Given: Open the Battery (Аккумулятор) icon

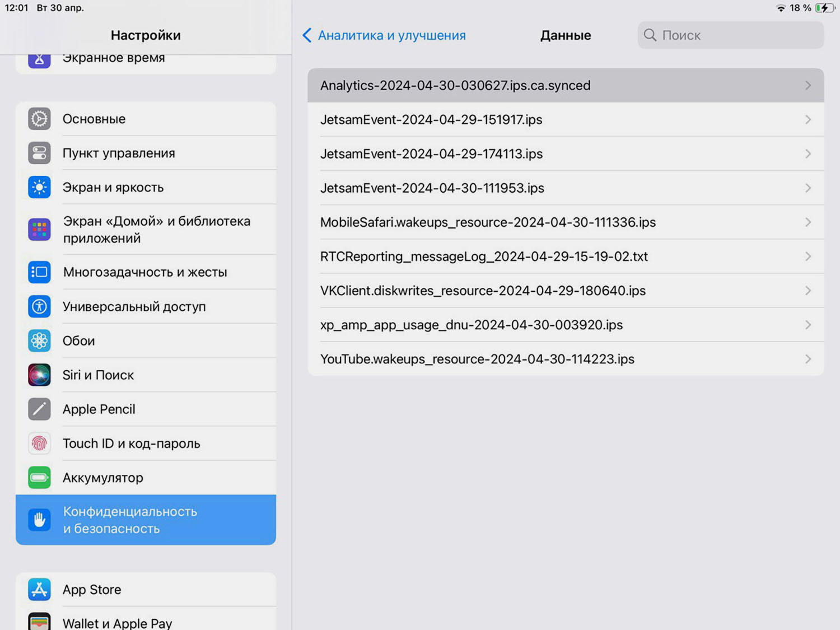Looking at the screenshot, I should 39,477.
